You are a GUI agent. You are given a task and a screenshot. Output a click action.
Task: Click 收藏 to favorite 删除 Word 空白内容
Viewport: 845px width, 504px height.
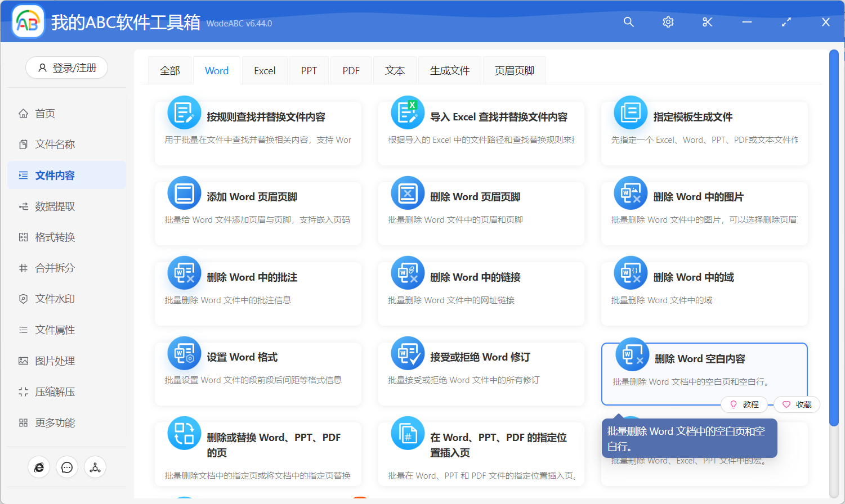tap(797, 404)
